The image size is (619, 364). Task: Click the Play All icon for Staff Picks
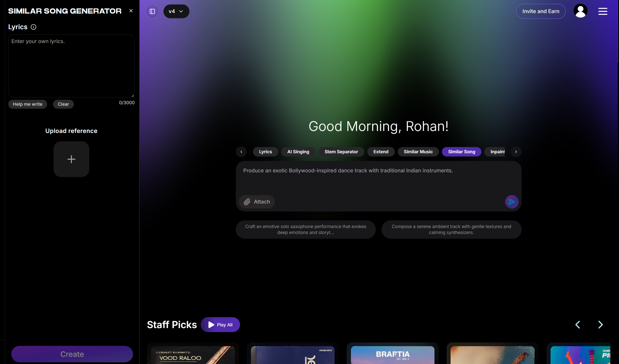click(x=211, y=324)
